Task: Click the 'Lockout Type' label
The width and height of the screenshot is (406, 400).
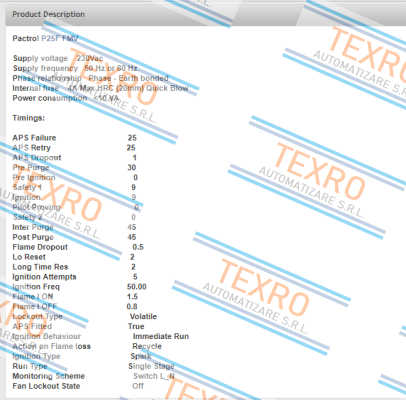Action: [x=38, y=317]
